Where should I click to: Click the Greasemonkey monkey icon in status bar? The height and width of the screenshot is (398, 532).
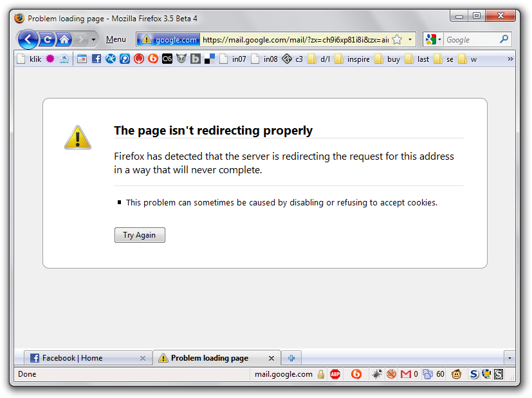[457, 374]
